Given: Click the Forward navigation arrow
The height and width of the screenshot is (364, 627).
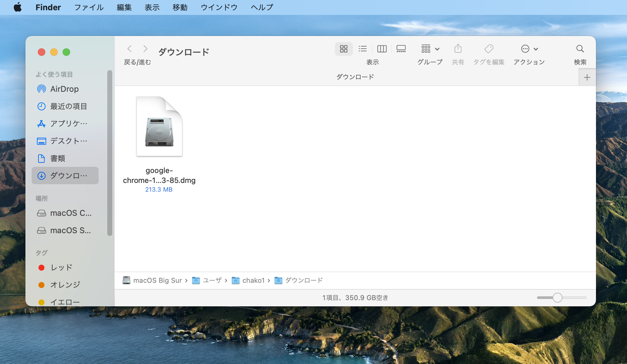Looking at the screenshot, I should pyautogui.click(x=145, y=49).
